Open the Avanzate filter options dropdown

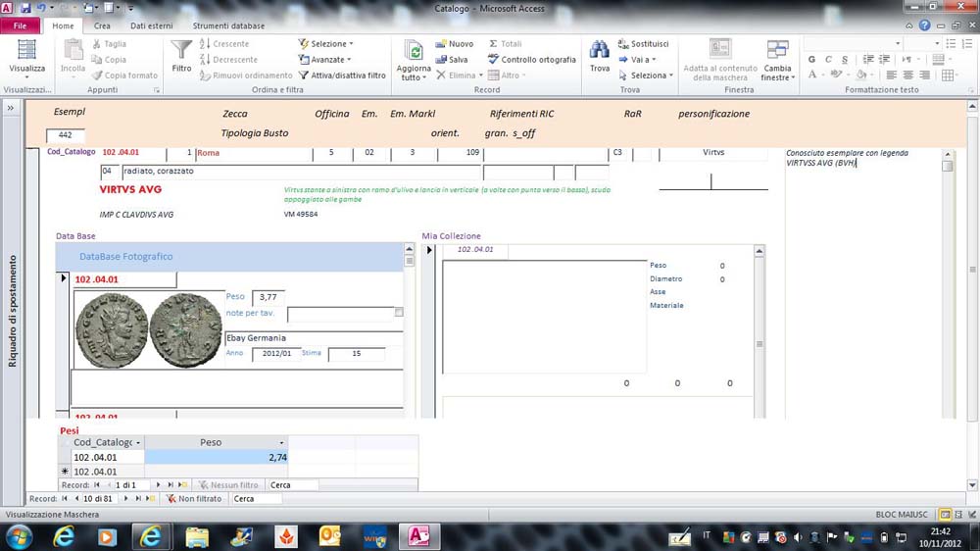pos(330,60)
